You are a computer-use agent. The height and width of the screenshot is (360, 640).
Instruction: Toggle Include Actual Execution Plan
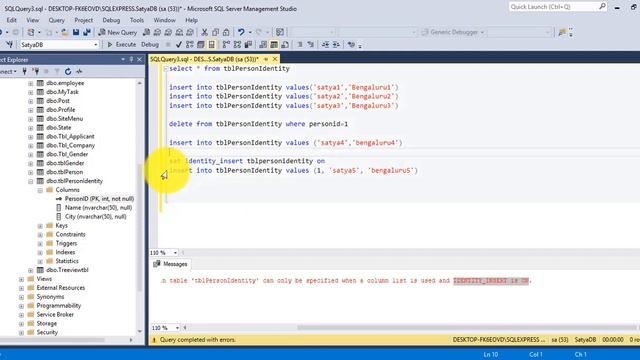click(226, 44)
